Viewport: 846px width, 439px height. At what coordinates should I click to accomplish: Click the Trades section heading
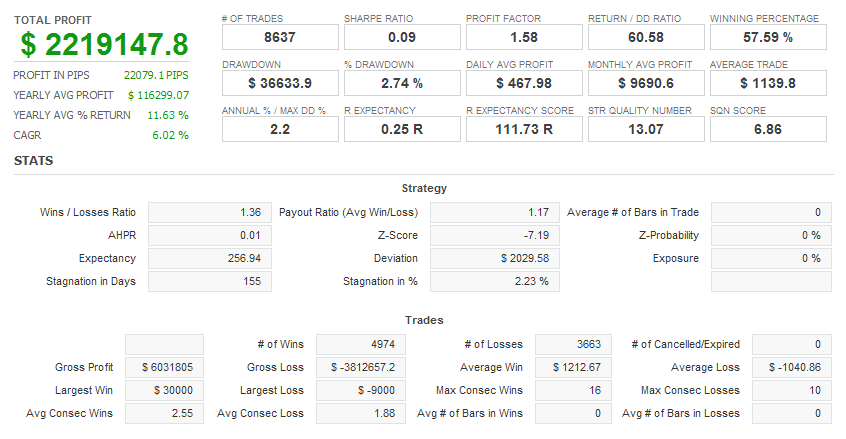[424, 320]
